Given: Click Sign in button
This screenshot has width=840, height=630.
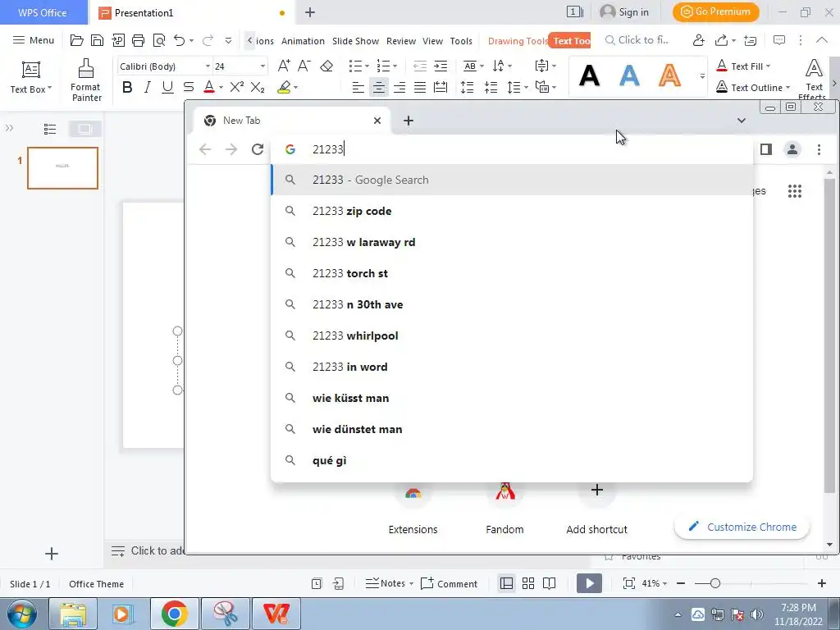Looking at the screenshot, I should tap(624, 11).
